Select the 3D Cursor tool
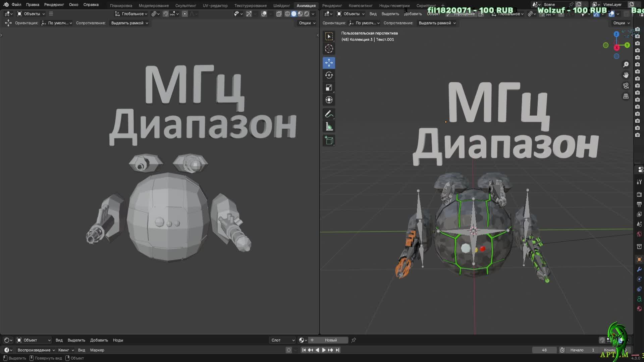Image resolution: width=644 pixels, height=362 pixels. [329, 49]
